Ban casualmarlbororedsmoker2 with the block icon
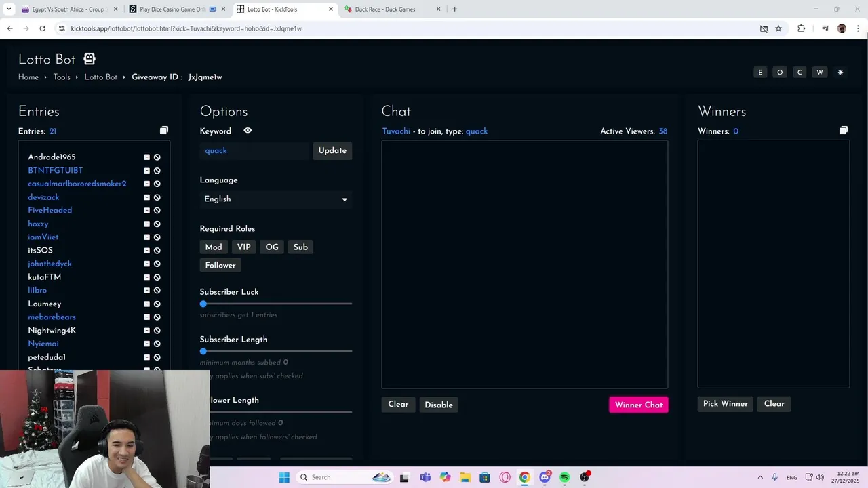 (157, 184)
